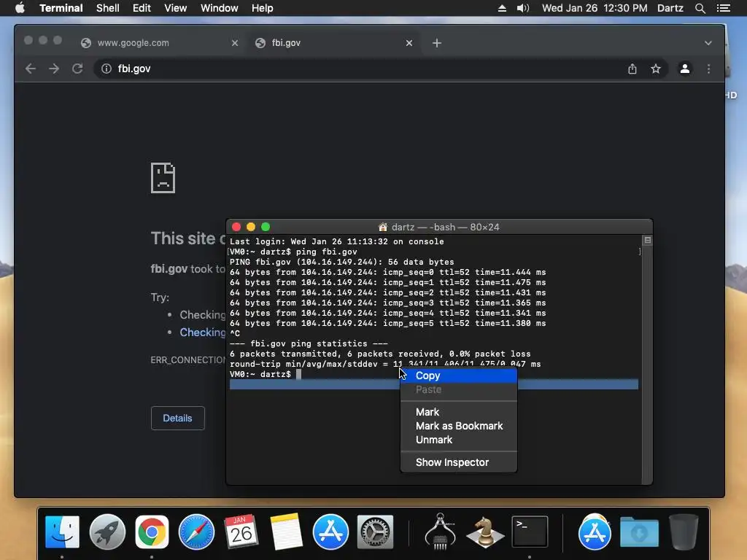This screenshot has height=560, width=747.
Task: Click the Last login line in Terminal
Action: [x=336, y=241]
